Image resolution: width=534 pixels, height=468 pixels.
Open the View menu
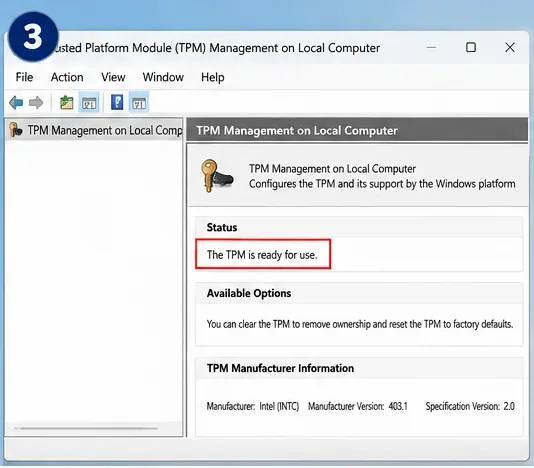tap(113, 77)
